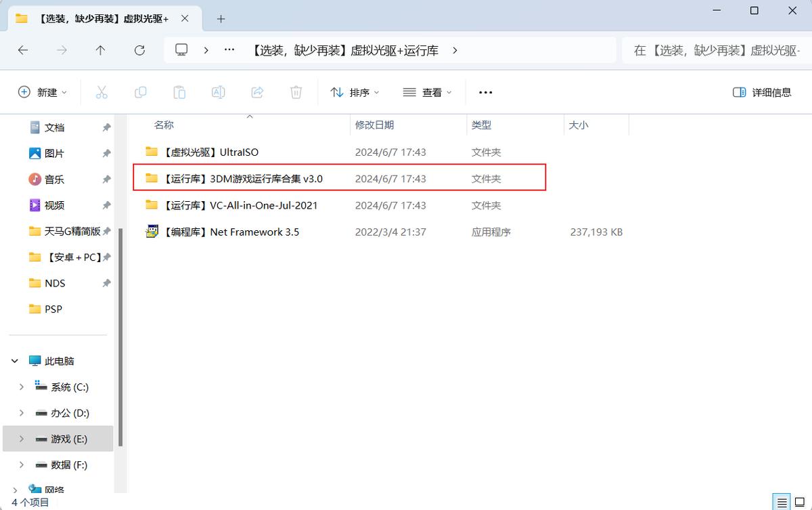Delete the selected folder with trash icon
This screenshot has width=812, height=510.
(296, 92)
